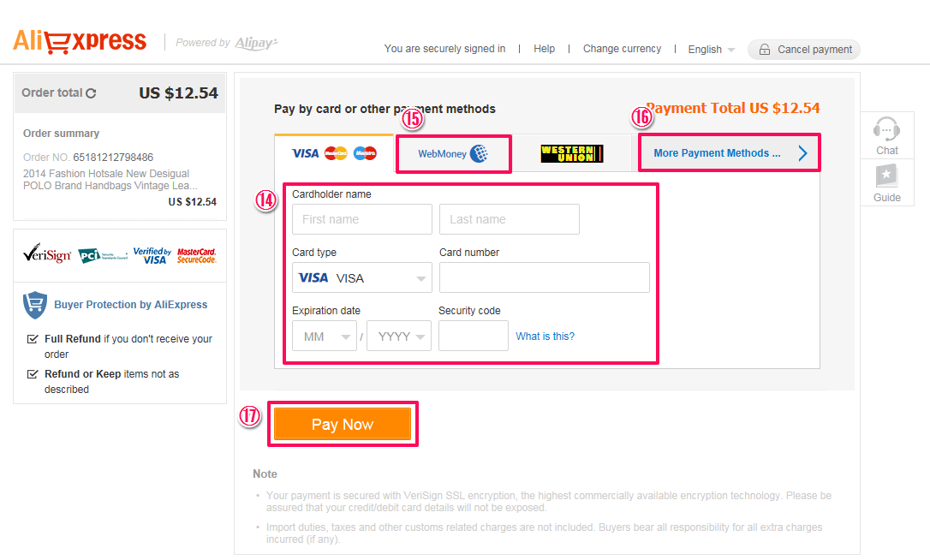Open the expiration year YYYY dropdown

[x=399, y=336]
